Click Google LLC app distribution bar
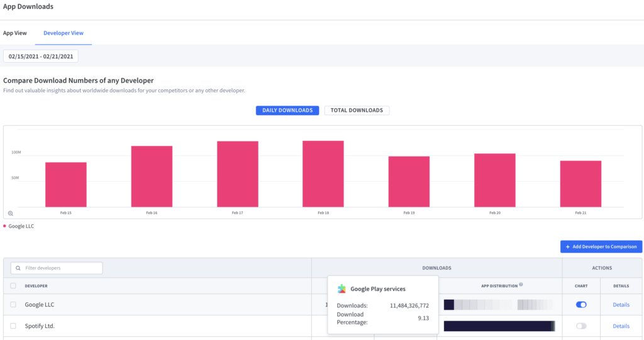The image size is (644, 340). (499, 305)
